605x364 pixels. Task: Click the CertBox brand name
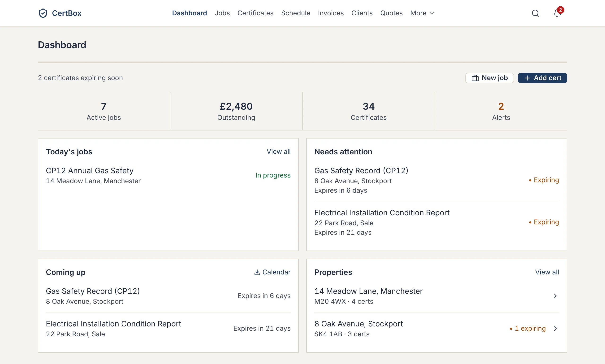tap(67, 13)
